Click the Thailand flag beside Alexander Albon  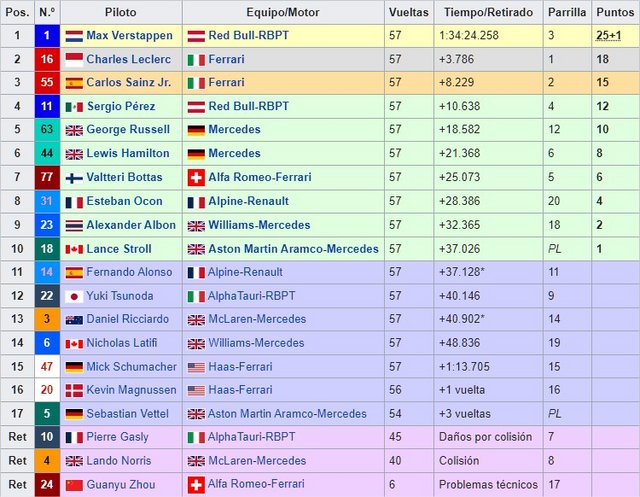click(x=74, y=226)
